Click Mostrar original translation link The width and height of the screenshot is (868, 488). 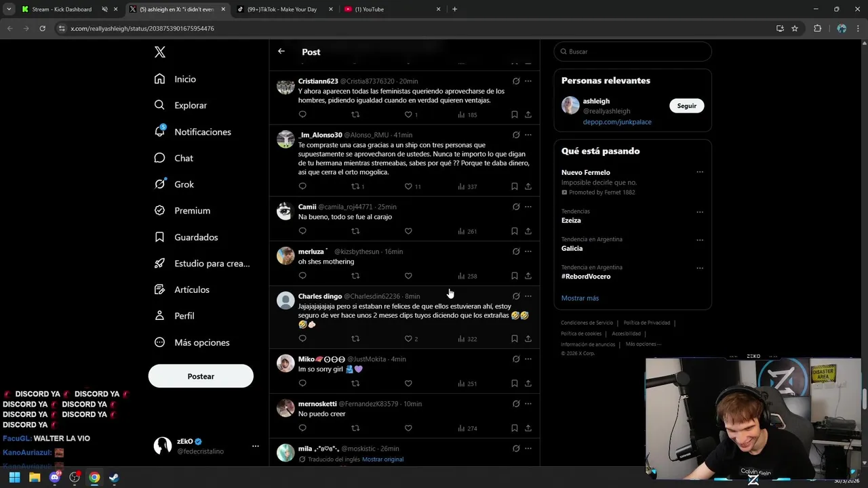click(382, 460)
